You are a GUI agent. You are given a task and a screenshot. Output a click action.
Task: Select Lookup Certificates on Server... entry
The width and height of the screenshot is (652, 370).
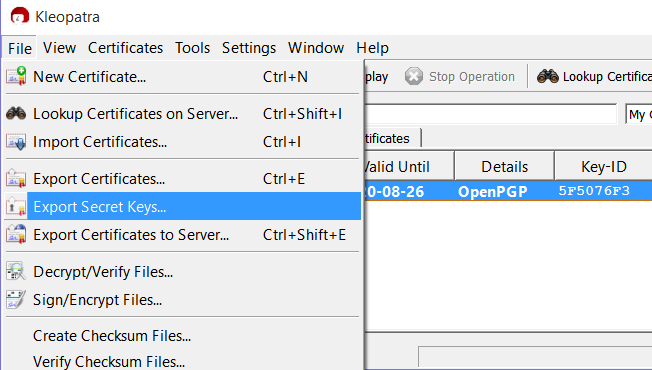(183, 113)
